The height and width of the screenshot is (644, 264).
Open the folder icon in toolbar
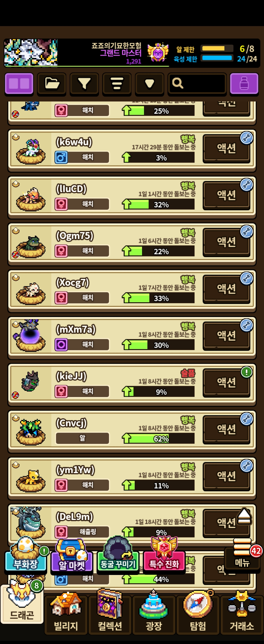(x=52, y=84)
